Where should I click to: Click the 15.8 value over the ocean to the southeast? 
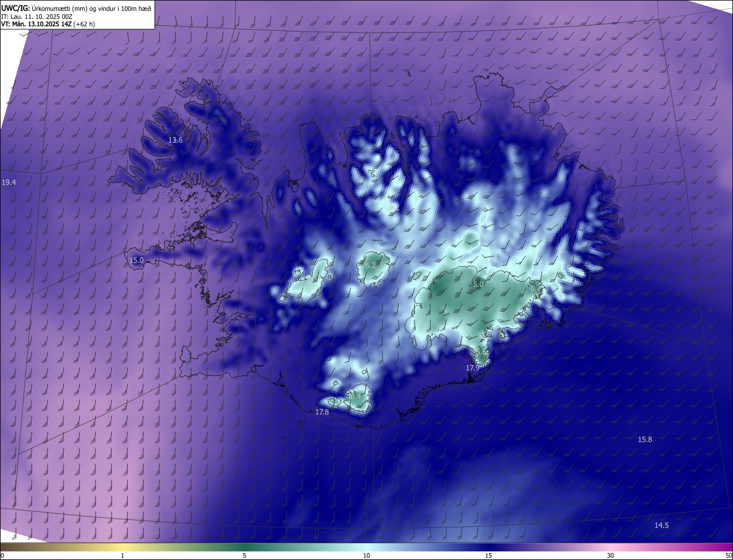(645, 439)
